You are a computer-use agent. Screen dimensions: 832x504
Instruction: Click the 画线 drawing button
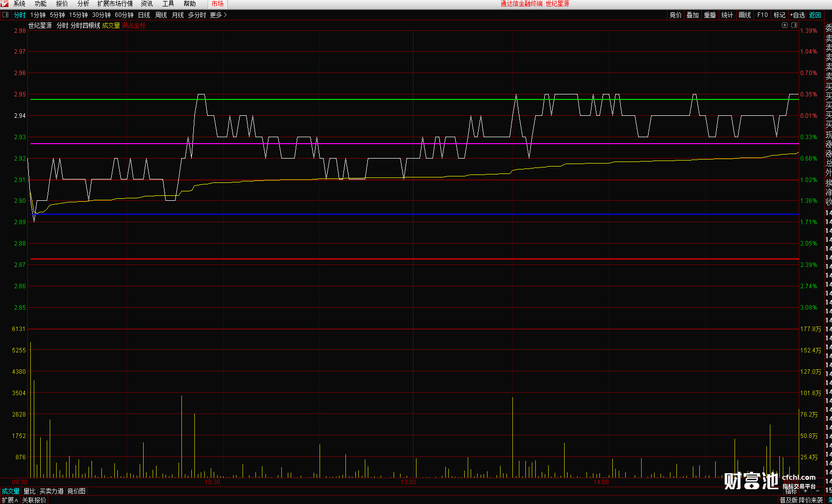745,15
